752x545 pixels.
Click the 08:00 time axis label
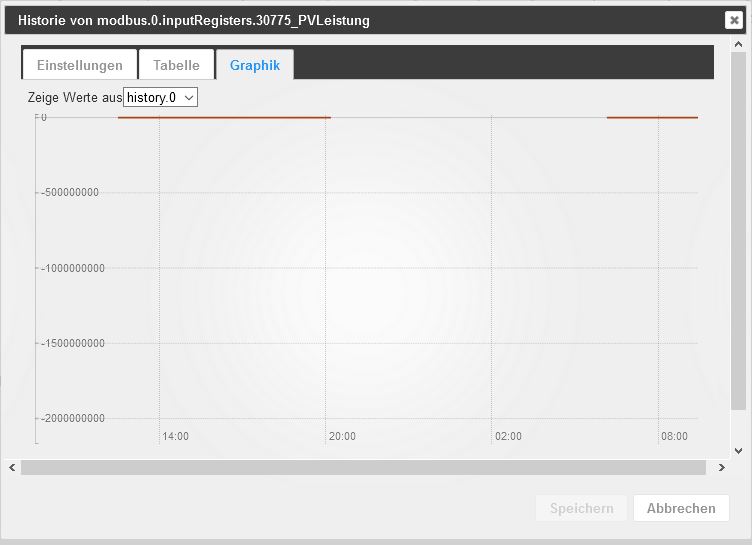674,436
